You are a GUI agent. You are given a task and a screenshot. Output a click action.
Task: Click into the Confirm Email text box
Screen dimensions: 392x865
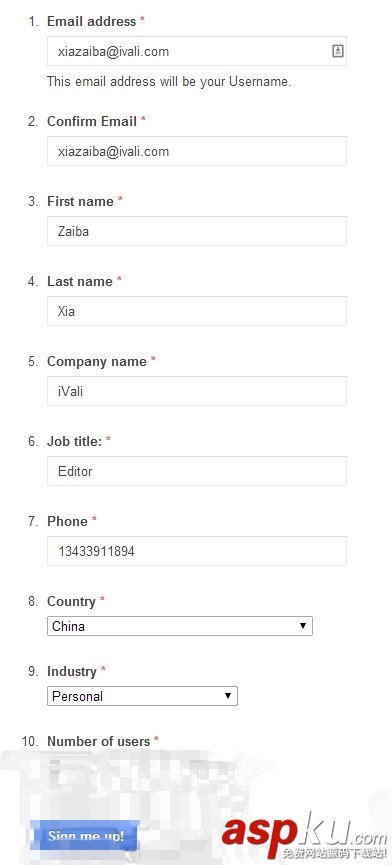197,151
